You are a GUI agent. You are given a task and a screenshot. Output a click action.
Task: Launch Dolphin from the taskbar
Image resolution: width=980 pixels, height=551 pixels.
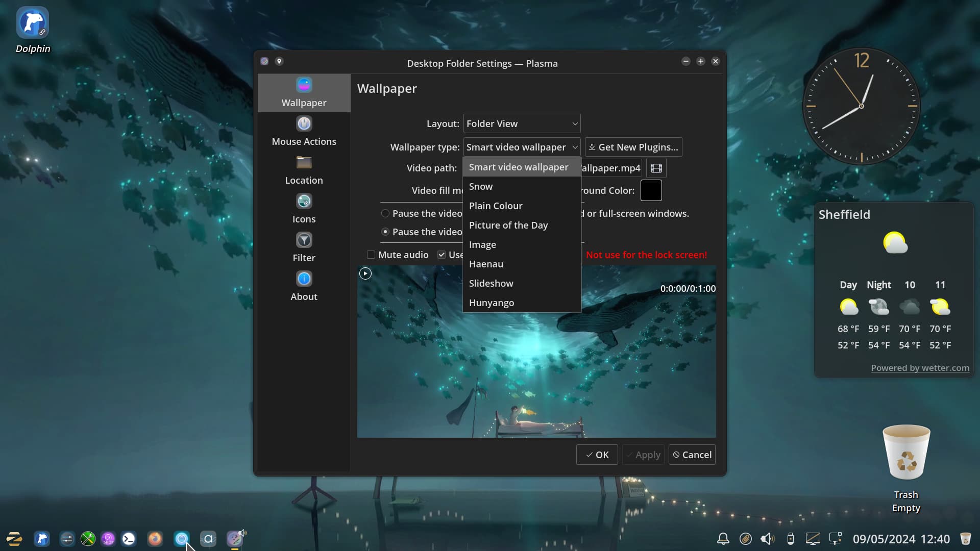[x=42, y=539]
